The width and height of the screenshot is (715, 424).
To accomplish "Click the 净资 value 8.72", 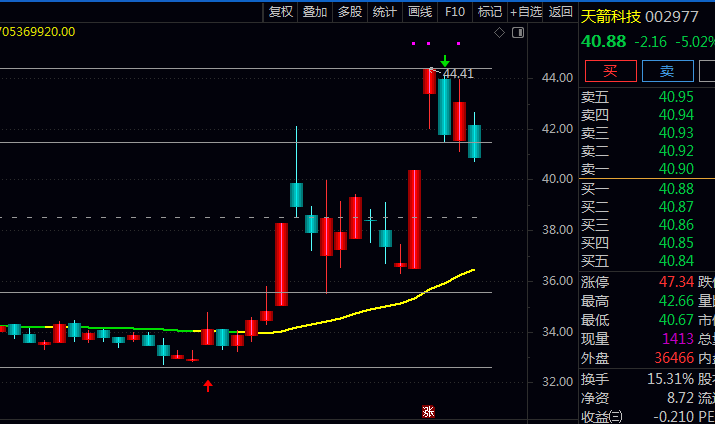I will coord(680,398).
